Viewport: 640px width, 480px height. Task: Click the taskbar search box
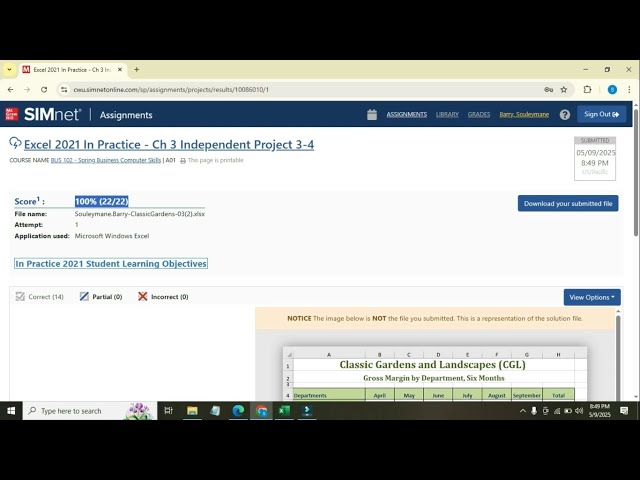[90, 411]
